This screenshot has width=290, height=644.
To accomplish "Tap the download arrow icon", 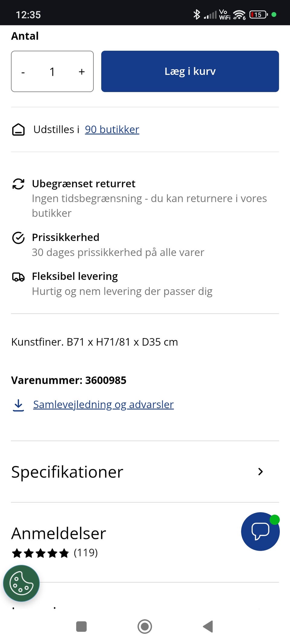I will click(x=18, y=405).
